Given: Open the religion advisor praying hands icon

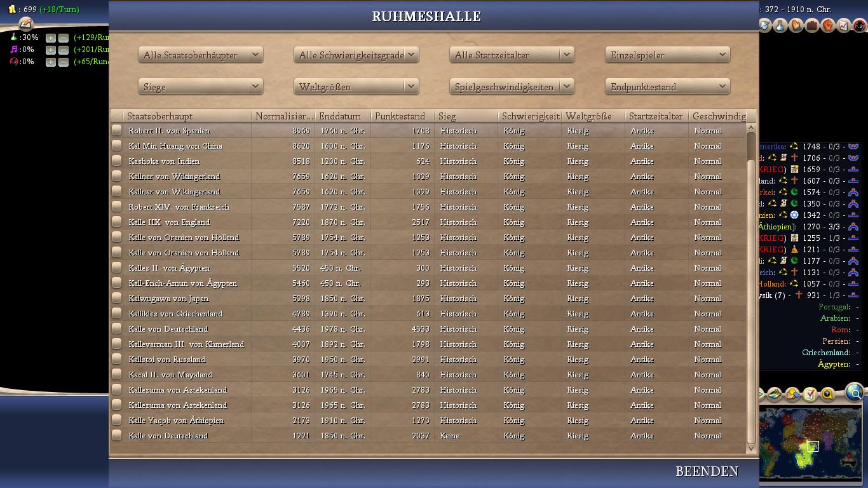Looking at the screenshot, I should point(796,25).
